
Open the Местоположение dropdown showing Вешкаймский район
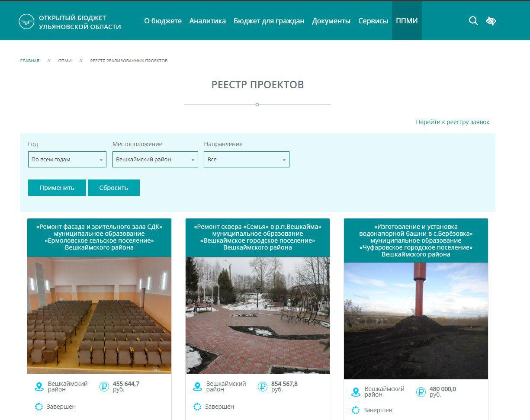[x=155, y=160]
